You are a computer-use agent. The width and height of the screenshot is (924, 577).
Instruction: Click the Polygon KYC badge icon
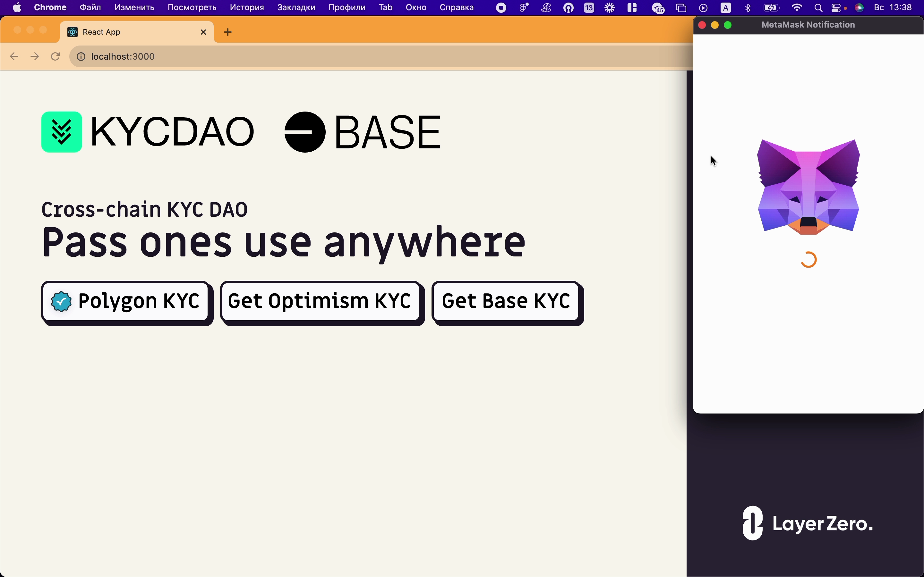coord(61,301)
